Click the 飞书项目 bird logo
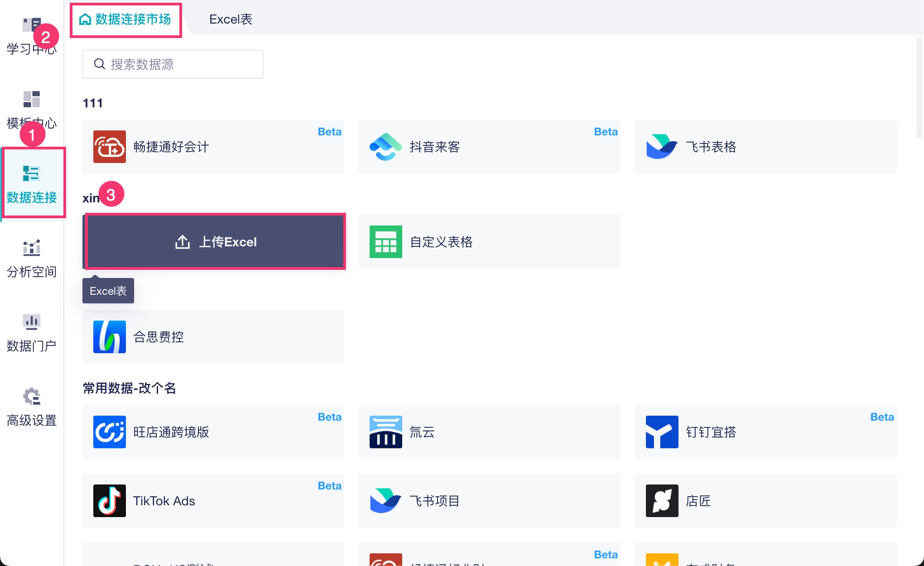The height and width of the screenshot is (566, 924). pyautogui.click(x=386, y=501)
